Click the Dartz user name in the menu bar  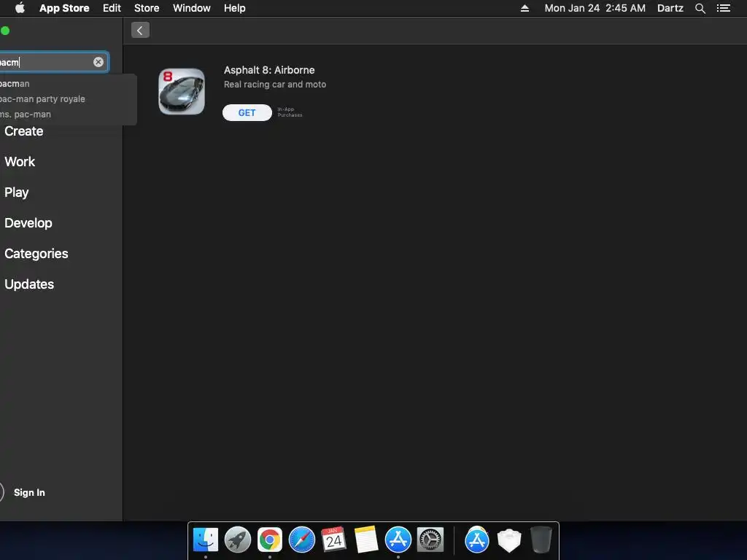670,8
